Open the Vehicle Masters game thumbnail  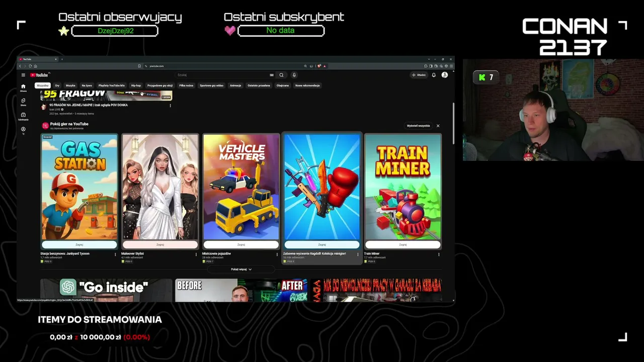(x=241, y=187)
